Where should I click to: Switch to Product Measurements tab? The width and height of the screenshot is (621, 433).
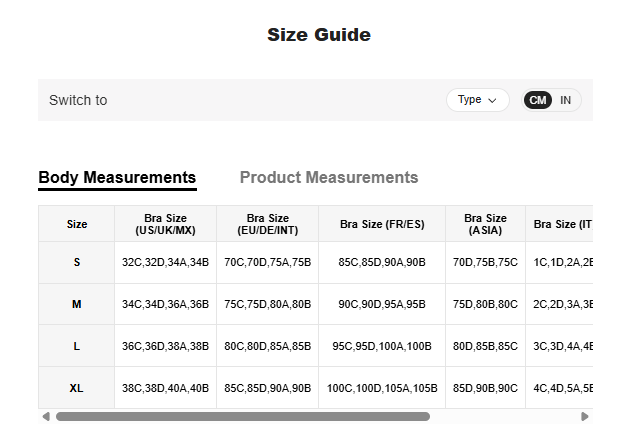pyautogui.click(x=329, y=177)
